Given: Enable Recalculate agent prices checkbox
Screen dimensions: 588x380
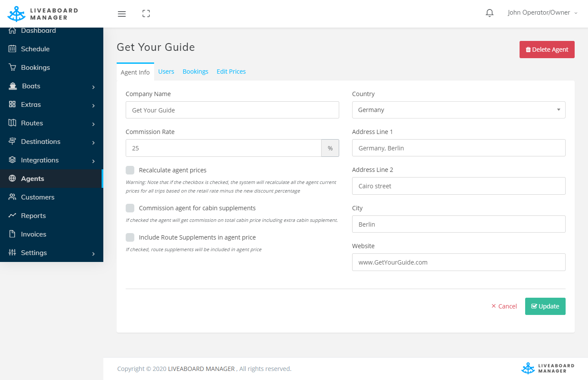Looking at the screenshot, I should [x=130, y=170].
